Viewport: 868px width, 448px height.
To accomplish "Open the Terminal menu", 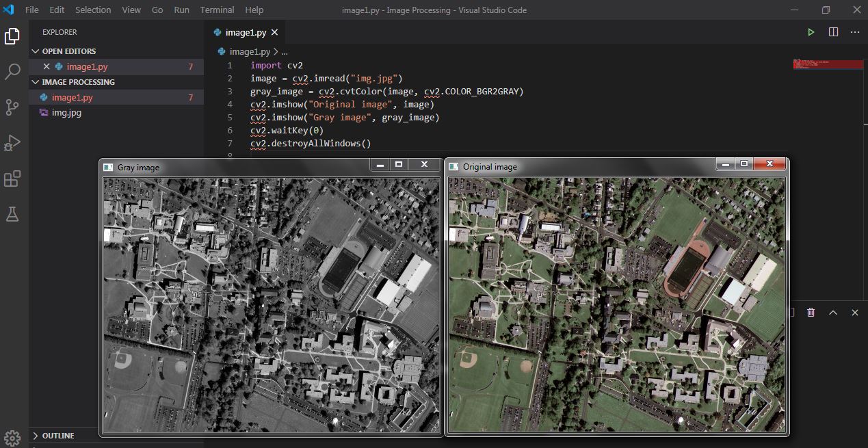I will pos(217,10).
